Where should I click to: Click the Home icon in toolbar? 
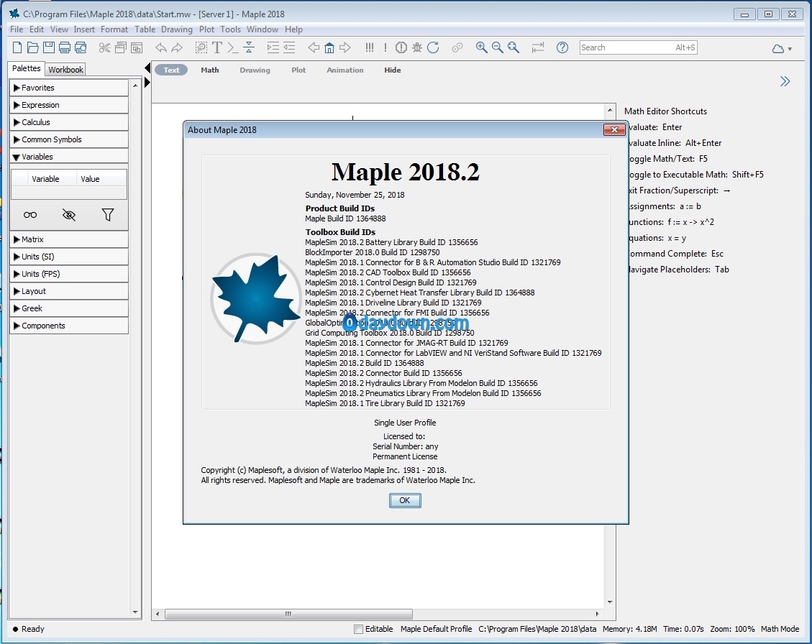[x=329, y=47]
